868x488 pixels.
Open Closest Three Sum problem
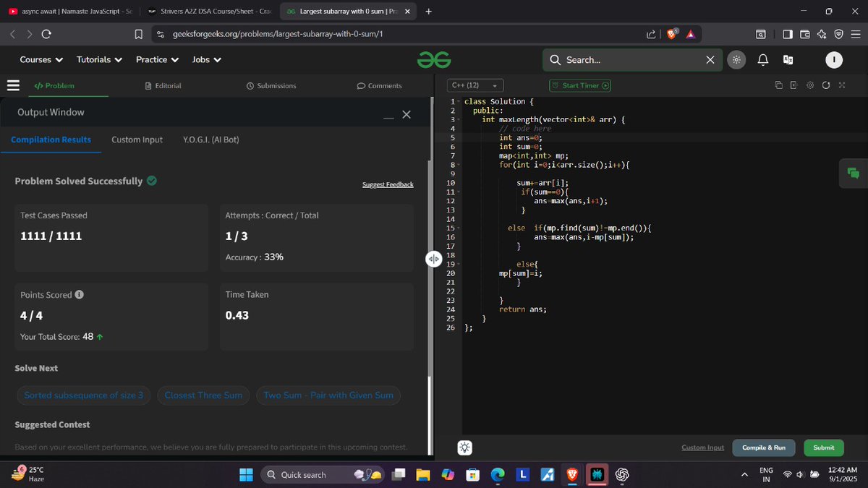point(203,395)
